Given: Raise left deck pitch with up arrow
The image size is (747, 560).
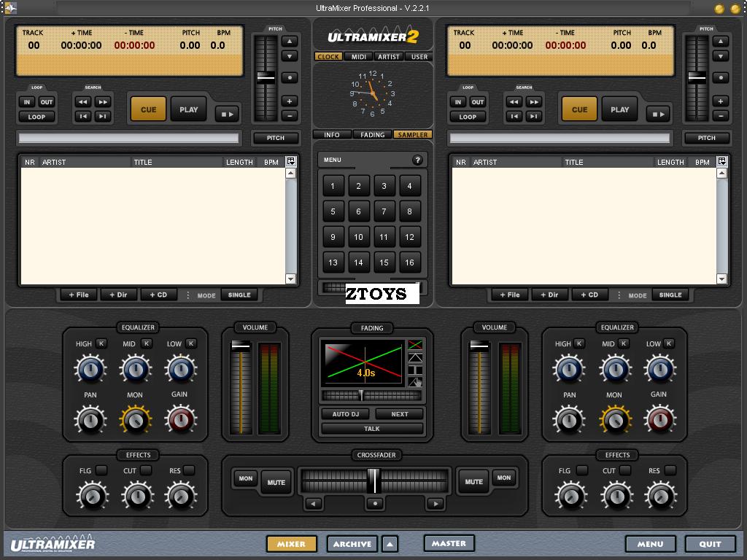Looking at the screenshot, I should [x=290, y=42].
